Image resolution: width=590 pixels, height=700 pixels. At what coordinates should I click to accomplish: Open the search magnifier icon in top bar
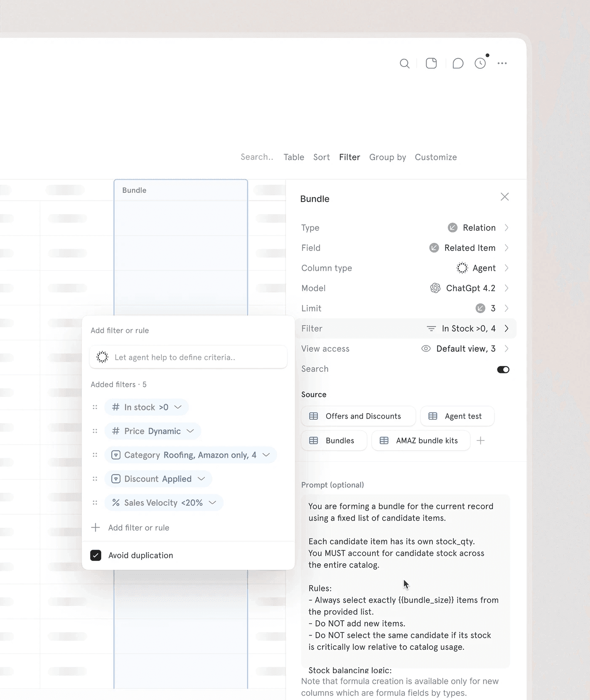coord(405,64)
